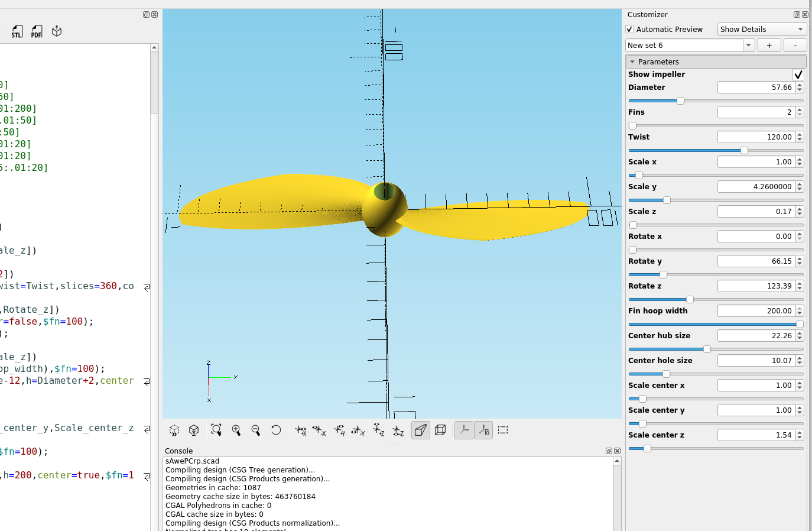Image resolution: width=812 pixels, height=531 pixels.
Task: Open the New set 6 preset dropdown
Action: 748,45
